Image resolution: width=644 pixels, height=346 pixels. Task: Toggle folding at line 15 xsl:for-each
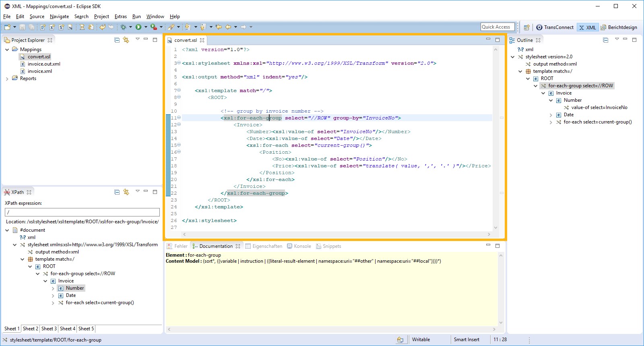[179, 145]
